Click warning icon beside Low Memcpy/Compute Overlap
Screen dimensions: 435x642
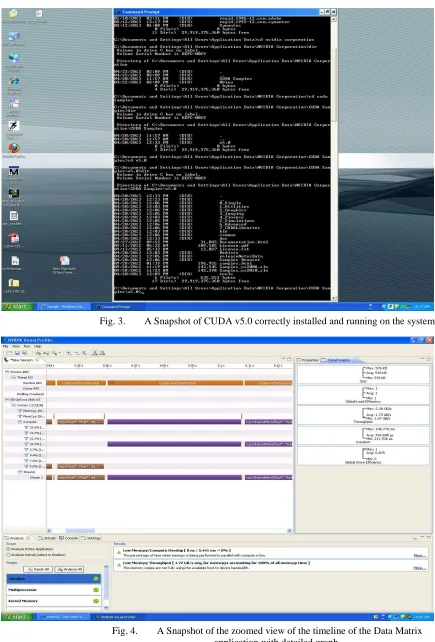pos(119,552)
